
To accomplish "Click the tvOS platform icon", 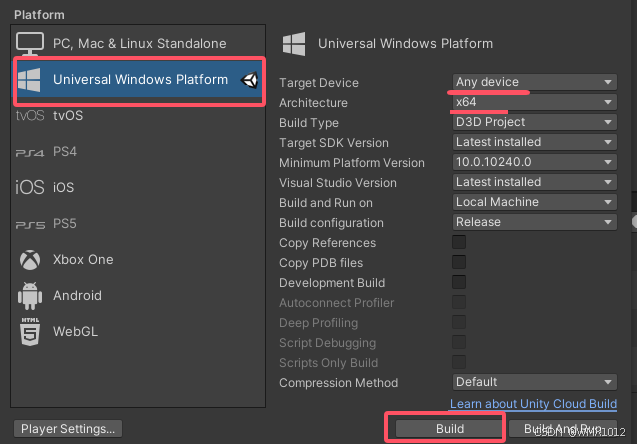I will 30,116.
